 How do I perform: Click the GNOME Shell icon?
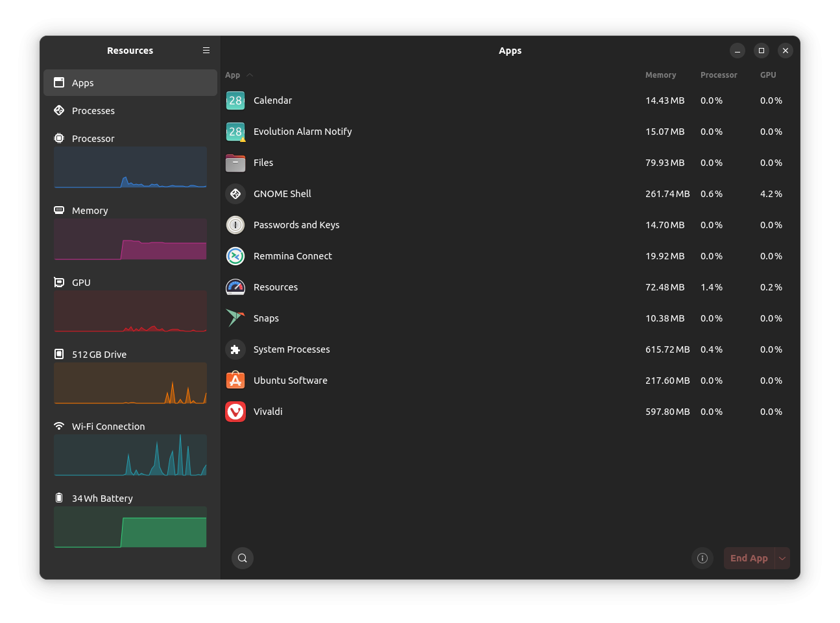tap(235, 194)
